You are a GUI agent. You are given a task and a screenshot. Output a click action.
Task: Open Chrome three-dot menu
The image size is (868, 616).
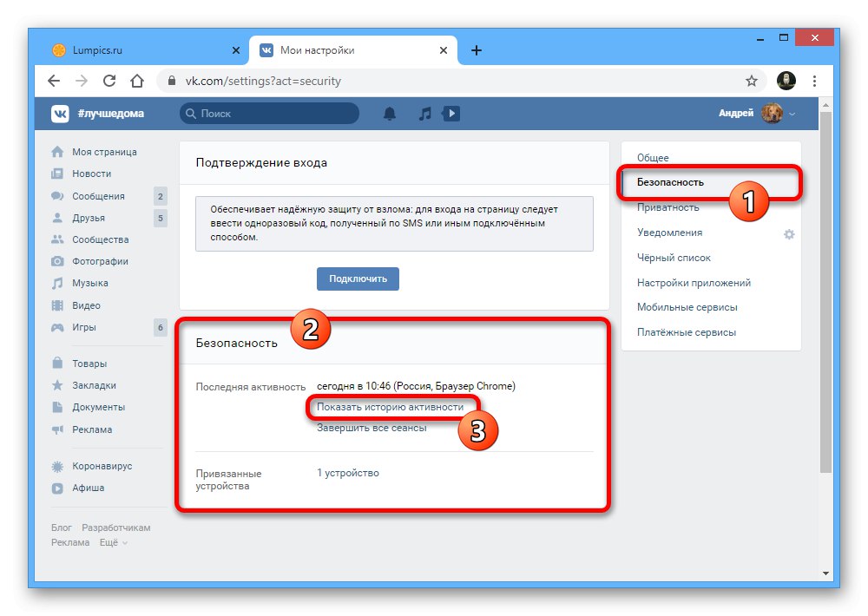pos(814,81)
